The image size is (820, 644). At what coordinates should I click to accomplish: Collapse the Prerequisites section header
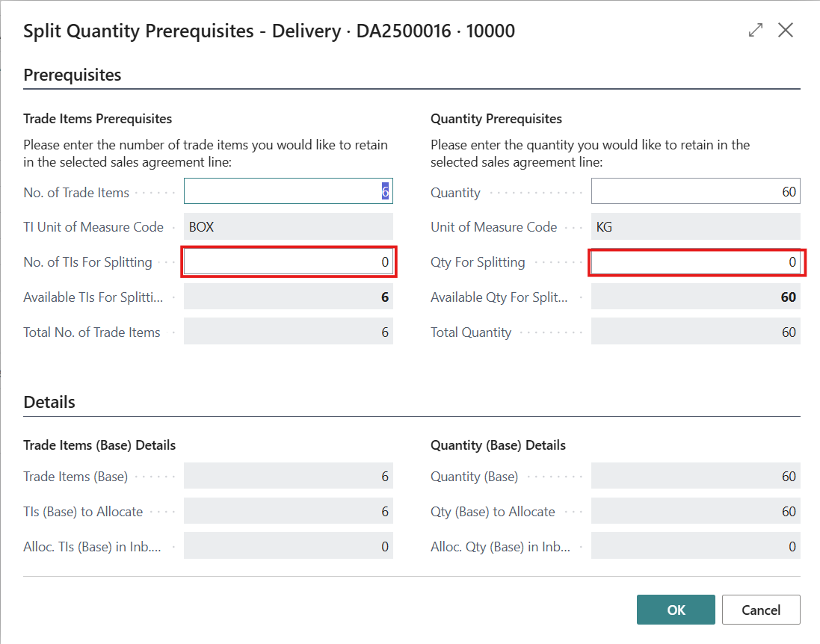[x=73, y=75]
